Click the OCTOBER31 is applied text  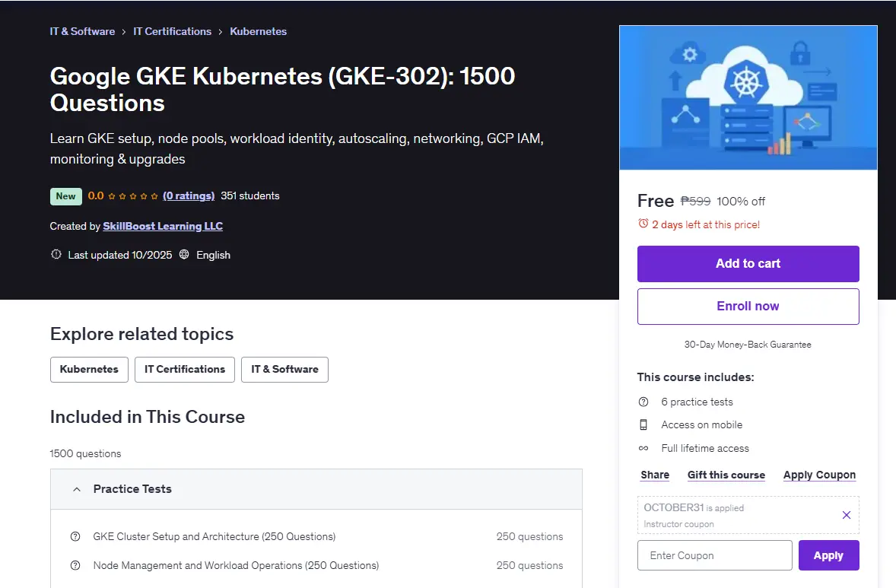[694, 507]
